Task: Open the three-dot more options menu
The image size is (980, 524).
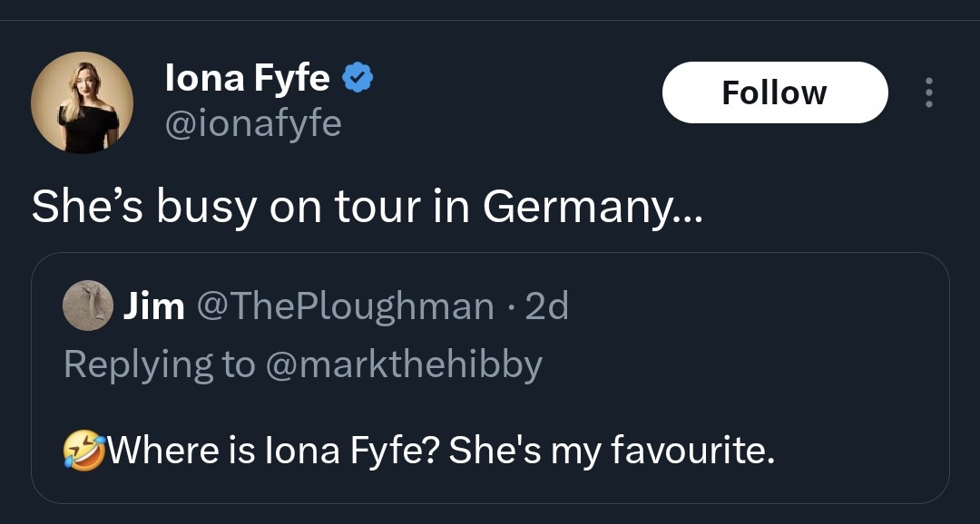Action: coord(927,92)
